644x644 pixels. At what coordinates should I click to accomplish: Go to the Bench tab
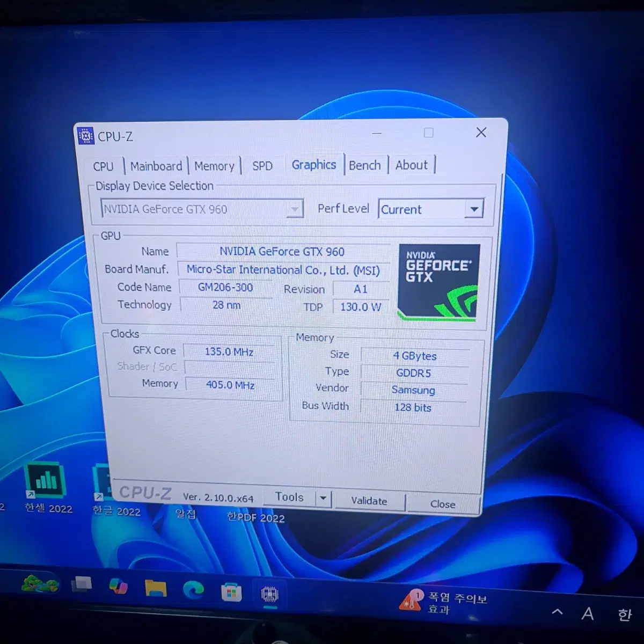point(365,165)
